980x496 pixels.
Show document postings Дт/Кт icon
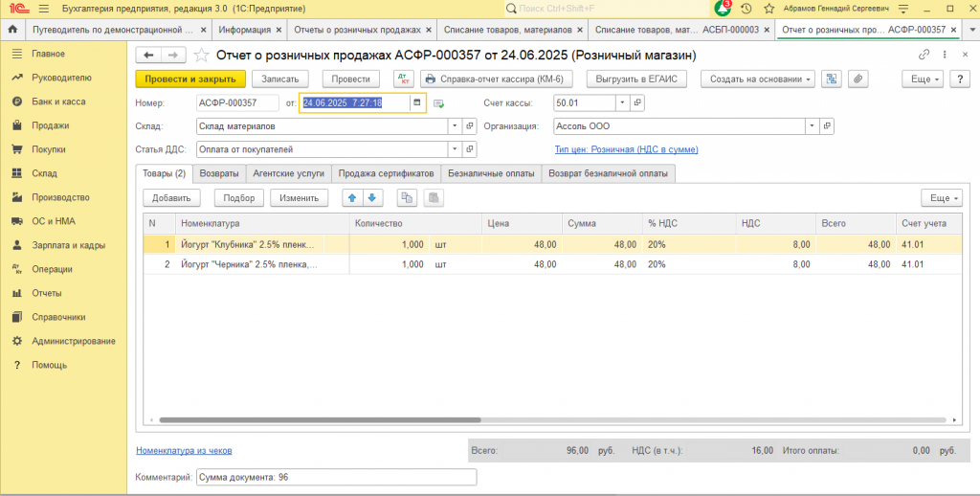[x=404, y=79]
